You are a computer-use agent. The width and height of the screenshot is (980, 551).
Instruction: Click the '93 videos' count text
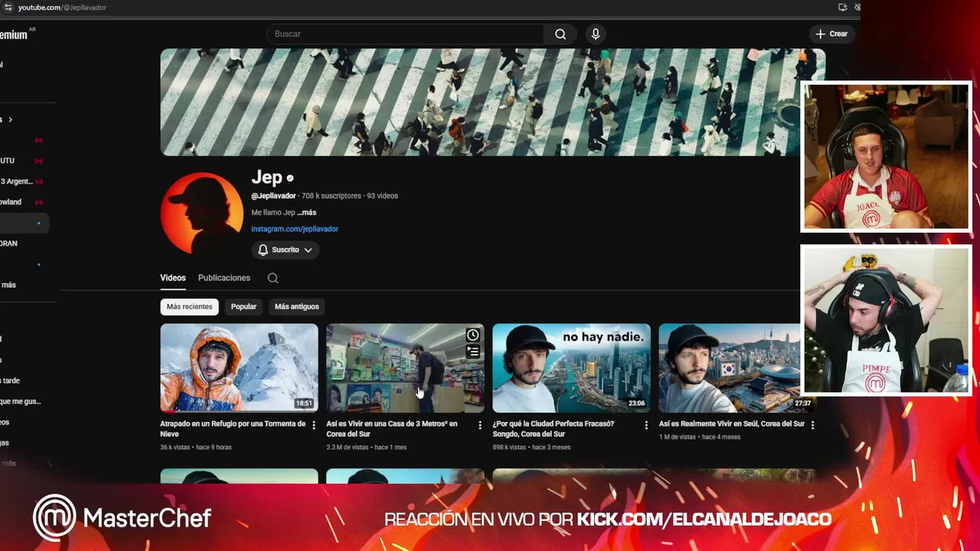click(382, 196)
